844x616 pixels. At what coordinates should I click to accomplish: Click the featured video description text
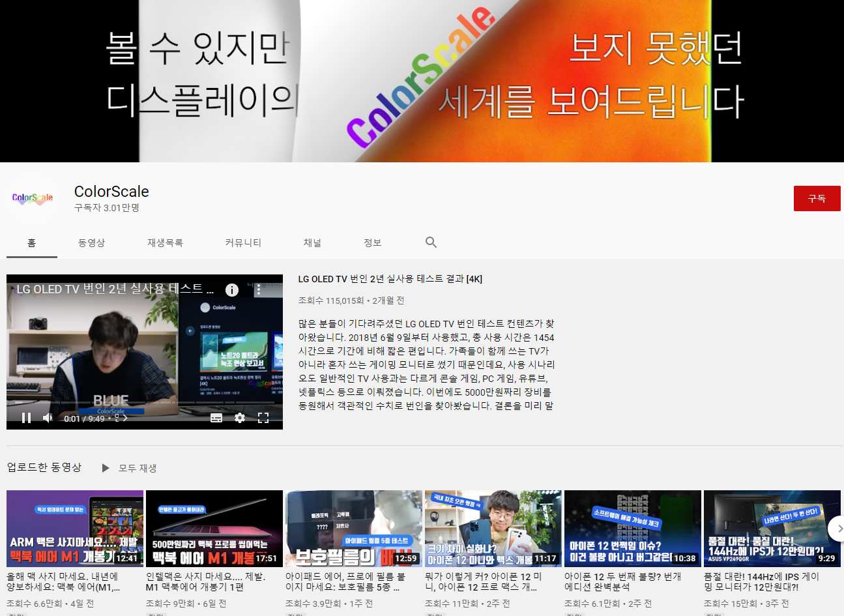point(427,364)
